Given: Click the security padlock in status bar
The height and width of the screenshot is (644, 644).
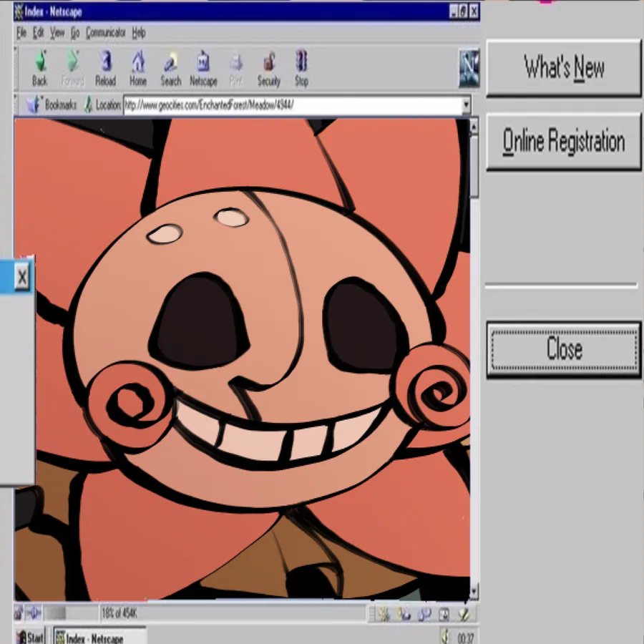Looking at the screenshot, I should coord(18,613).
